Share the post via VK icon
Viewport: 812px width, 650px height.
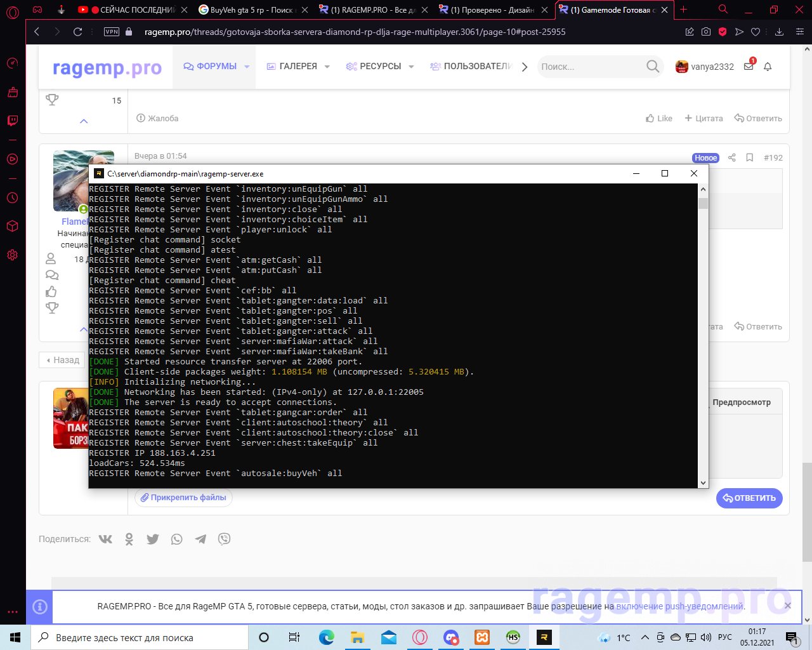[x=105, y=539]
